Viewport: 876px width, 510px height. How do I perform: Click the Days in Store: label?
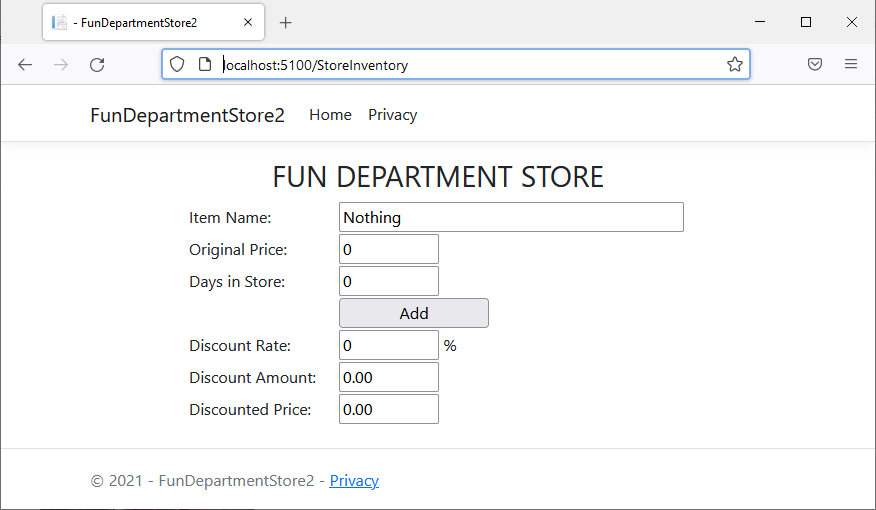pos(237,282)
